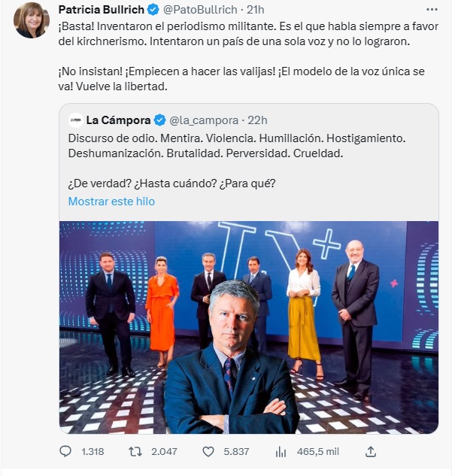Click the @PatoBullrich handle
The height and width of the screenshot is (476, 455).
(x=199, y=10)
